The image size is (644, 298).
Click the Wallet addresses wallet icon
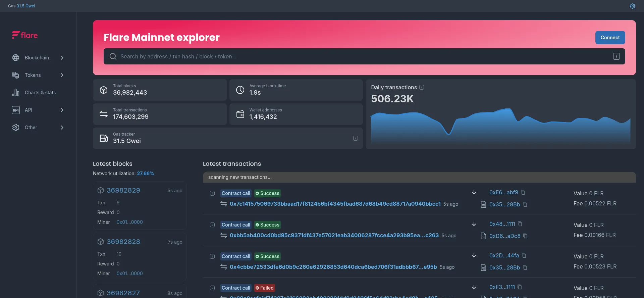coord(240,114)
